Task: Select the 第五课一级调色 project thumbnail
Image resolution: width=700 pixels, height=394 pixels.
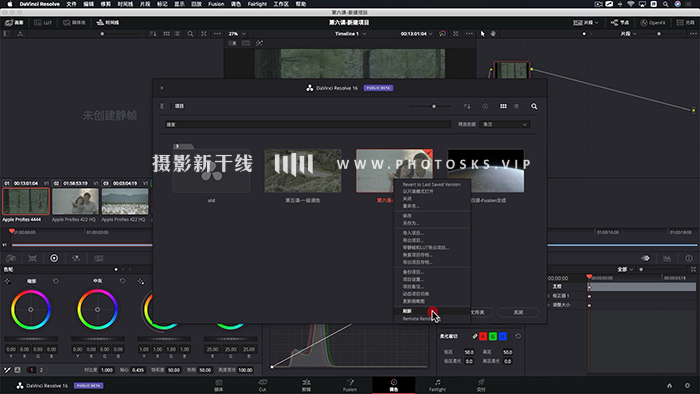Action: (x=303, y=171)
